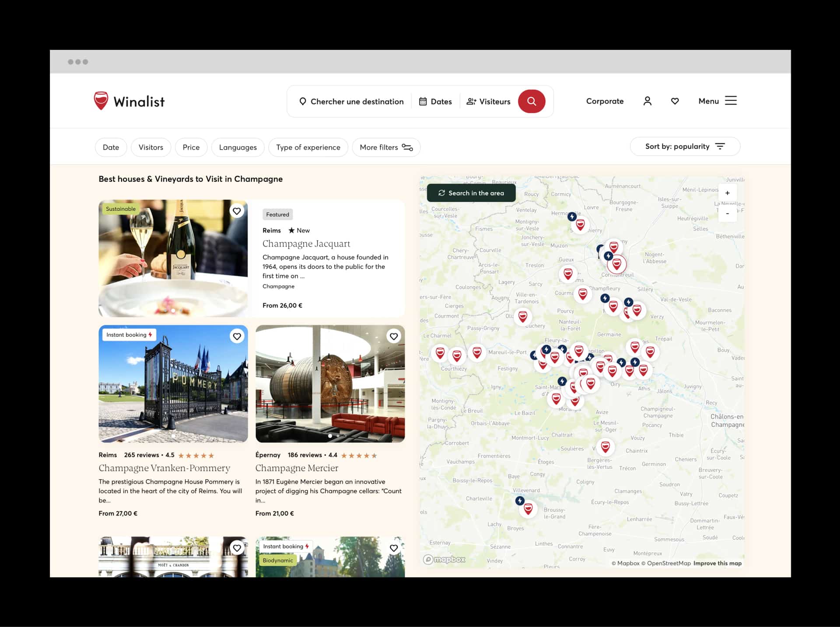Open the Type of experience filter

308,147
